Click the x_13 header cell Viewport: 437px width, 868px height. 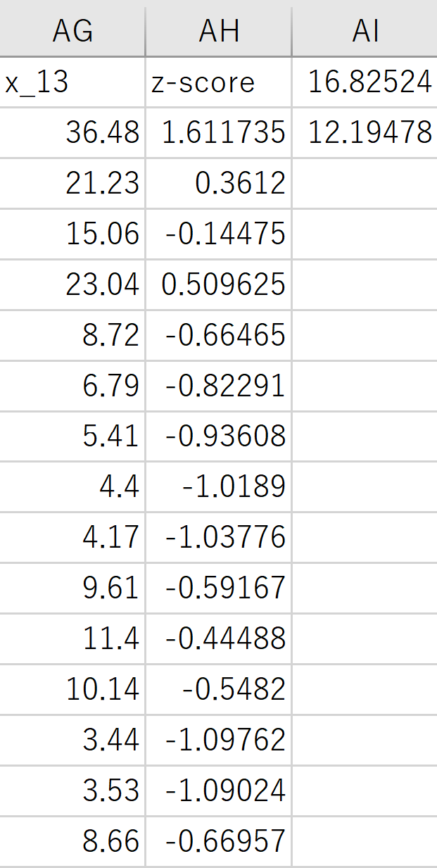point(72,82)
